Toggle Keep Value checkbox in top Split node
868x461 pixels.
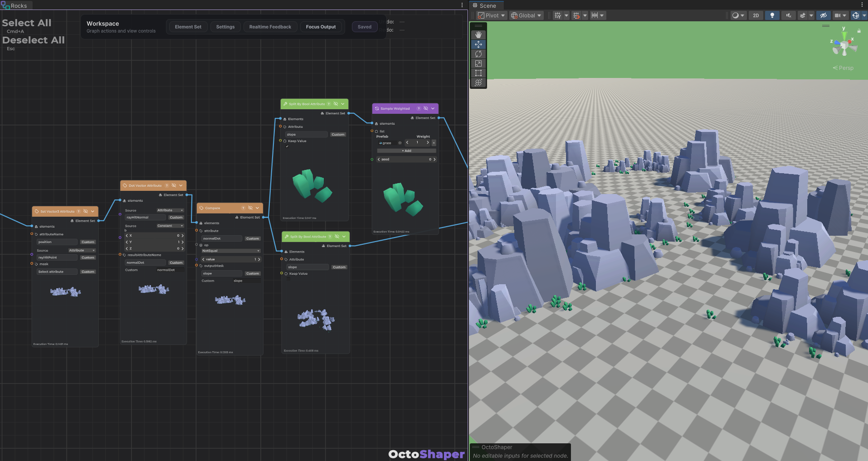pos(287,146)
